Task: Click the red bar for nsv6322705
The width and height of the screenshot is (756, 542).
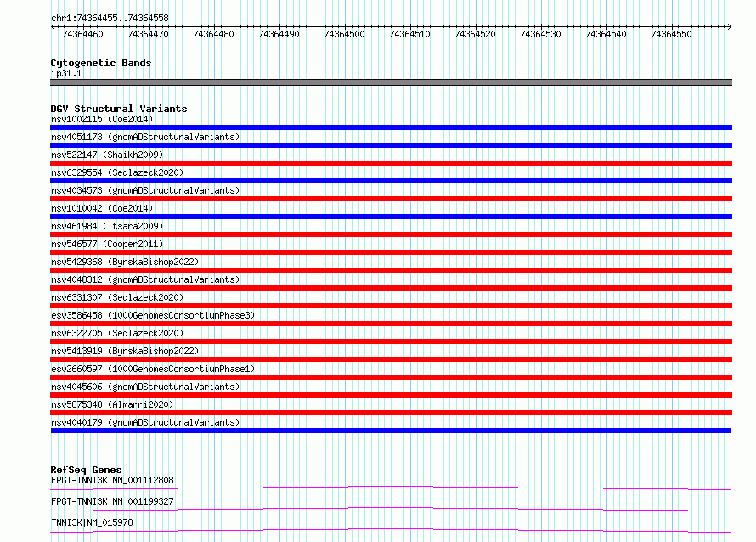Action: coord(391,342)
